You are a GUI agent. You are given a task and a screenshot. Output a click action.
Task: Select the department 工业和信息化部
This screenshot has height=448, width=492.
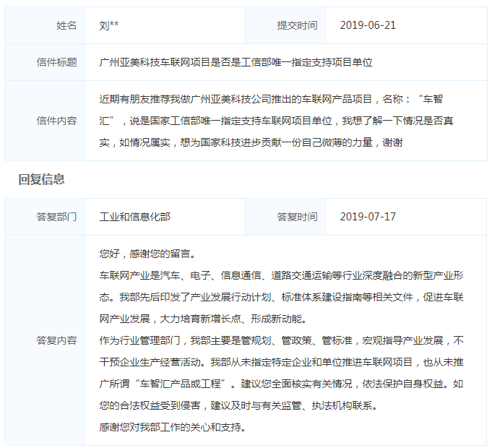coord(134,217)
